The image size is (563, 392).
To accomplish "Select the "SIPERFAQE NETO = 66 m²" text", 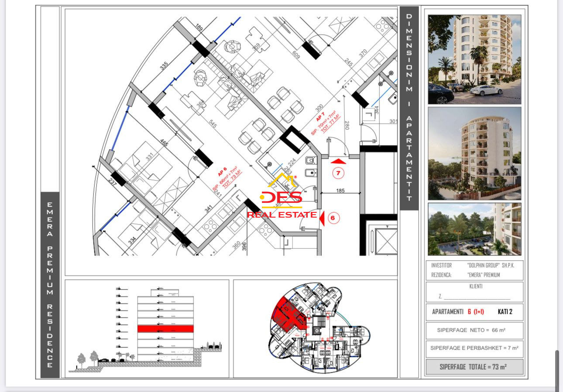I will click(471, 331).
